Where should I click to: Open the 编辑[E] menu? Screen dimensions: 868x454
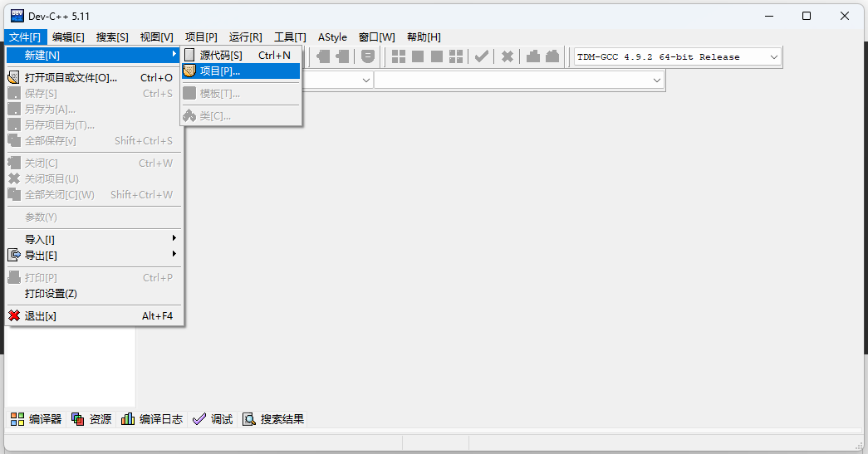(68, 37)
